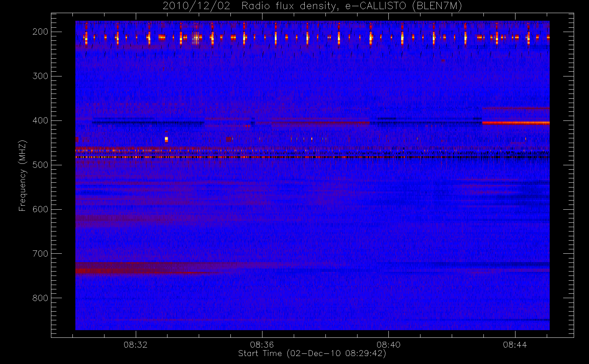Click the 08:32 time tick label
Viewport: 589px width, 364px height.
[x=136, y=345]
